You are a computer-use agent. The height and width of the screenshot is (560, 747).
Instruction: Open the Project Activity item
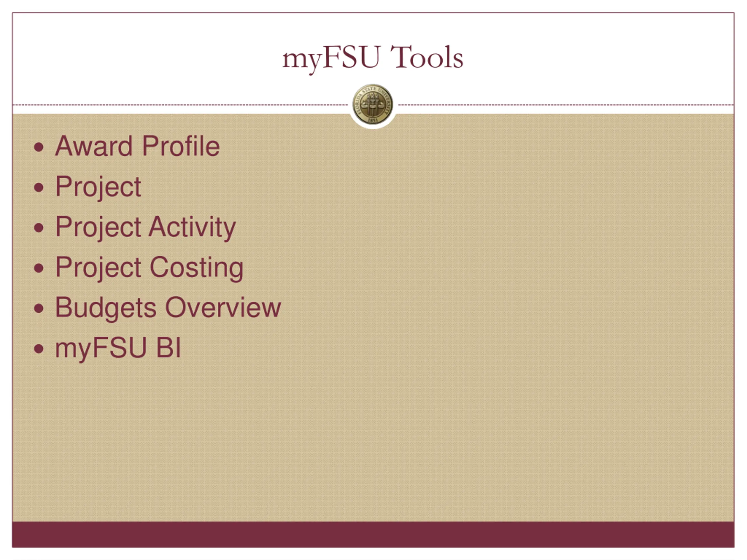[x=146, y=228]
